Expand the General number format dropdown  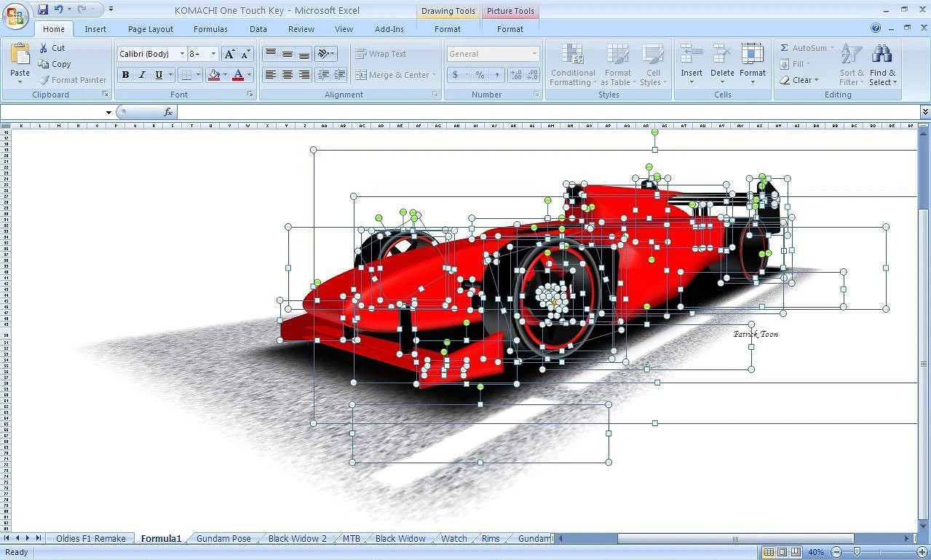coord(534,54)
